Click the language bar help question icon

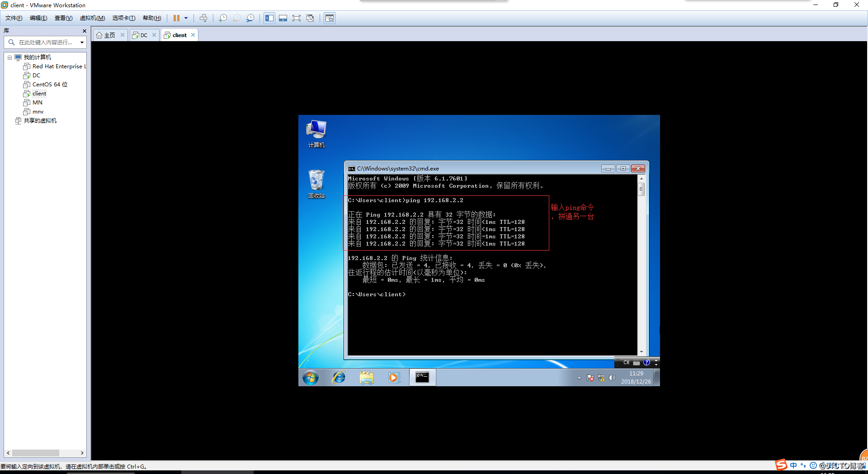pos(646,362)
